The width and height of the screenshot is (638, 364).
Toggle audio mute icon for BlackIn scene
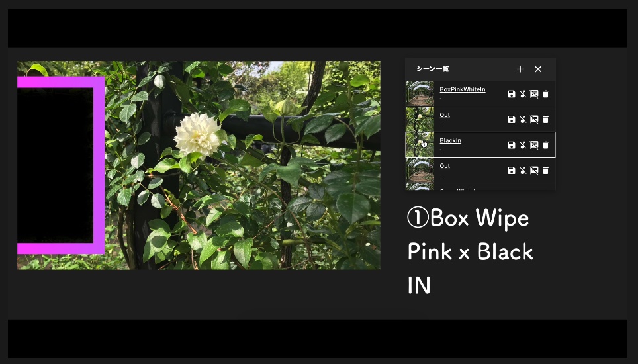(523, 145)
